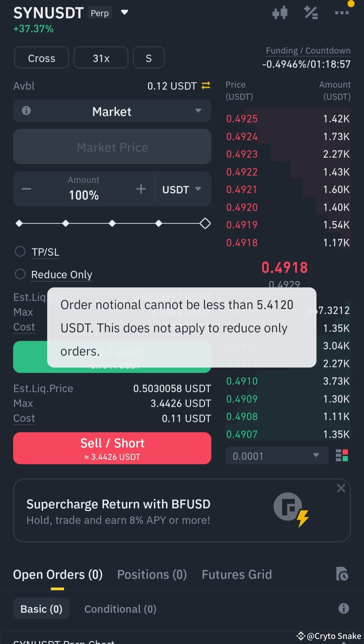
Task: Open the three-dot more options menu
Action: tap(342, 13)
